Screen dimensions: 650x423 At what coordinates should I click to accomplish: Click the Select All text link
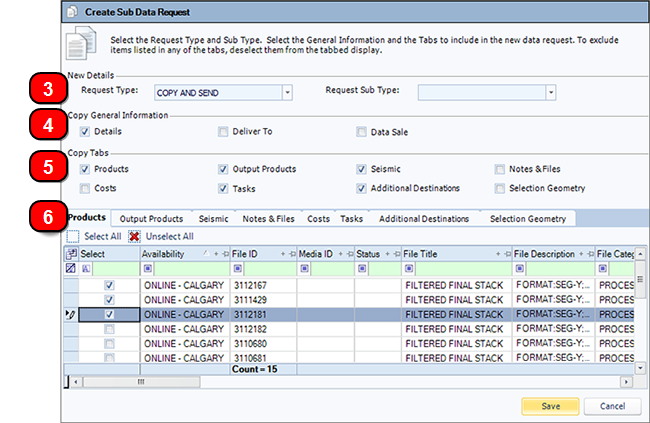click(103, 236)
